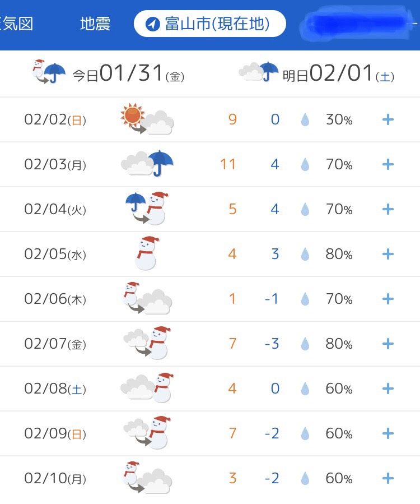This screenshot has width=420, height=504.
Task: Click the cloud and snowman icon for 02/08
Action: [147, 387]
